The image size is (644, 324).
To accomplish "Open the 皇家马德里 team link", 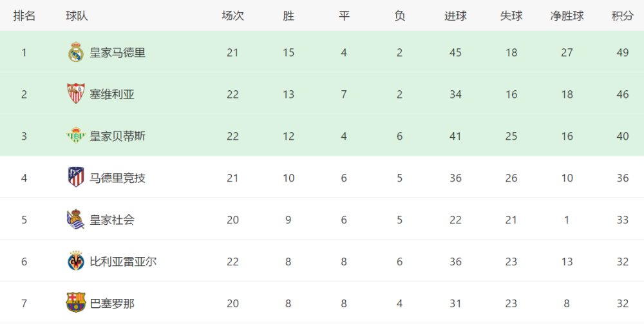I will (x=117, y=53).
